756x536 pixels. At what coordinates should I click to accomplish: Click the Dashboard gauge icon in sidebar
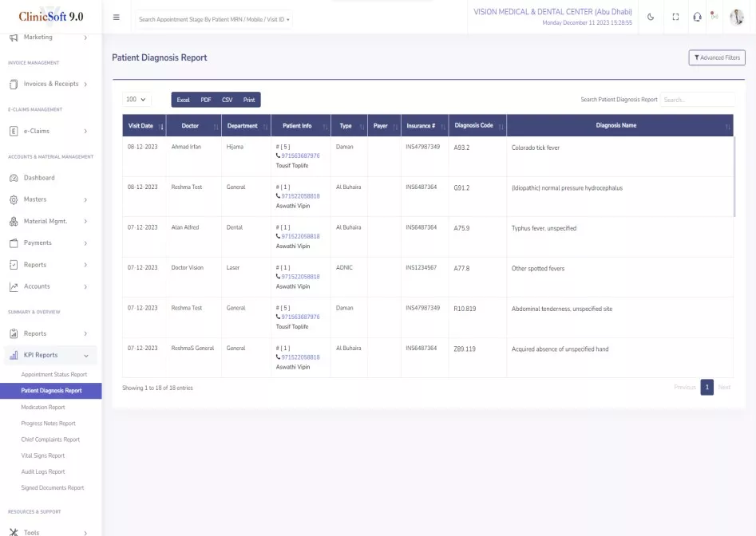click(x=14, y=178)
